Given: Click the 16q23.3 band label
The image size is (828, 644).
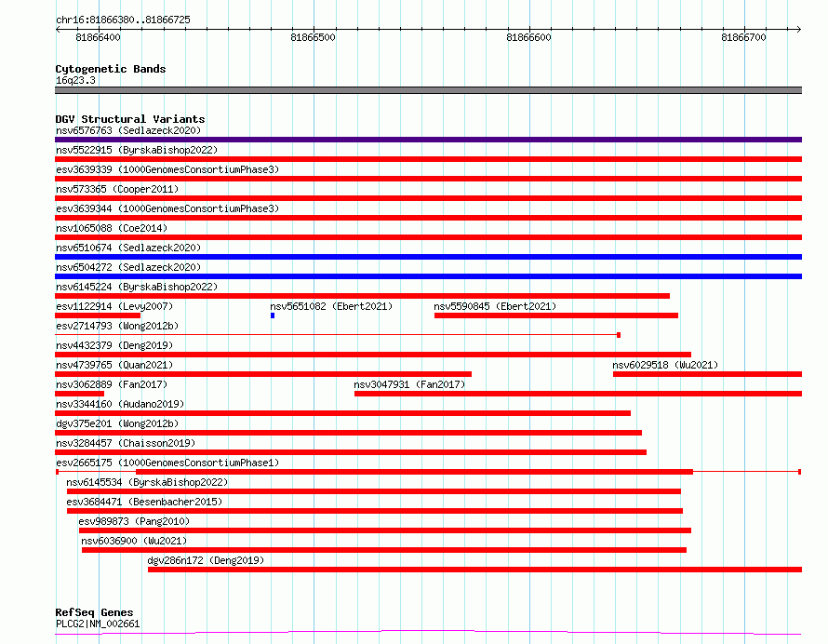Looking at the screenshot, I should point(75,80).
